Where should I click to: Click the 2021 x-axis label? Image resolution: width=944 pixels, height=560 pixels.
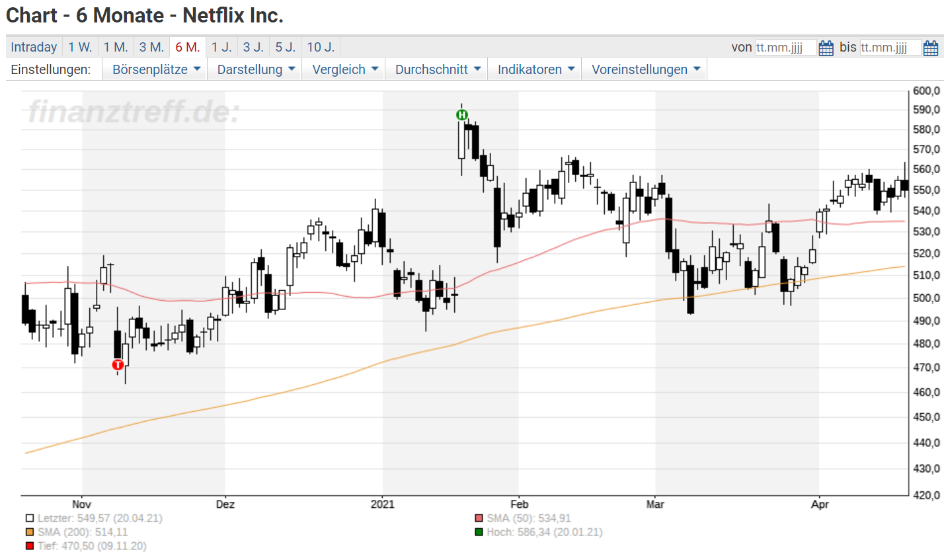click(383, 504)
